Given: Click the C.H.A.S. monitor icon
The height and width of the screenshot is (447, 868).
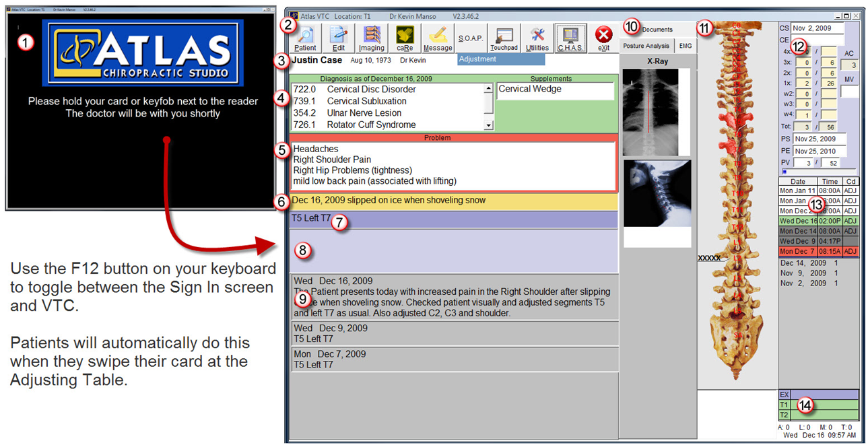Looking at the screenshot, I should tap(570, 38).
